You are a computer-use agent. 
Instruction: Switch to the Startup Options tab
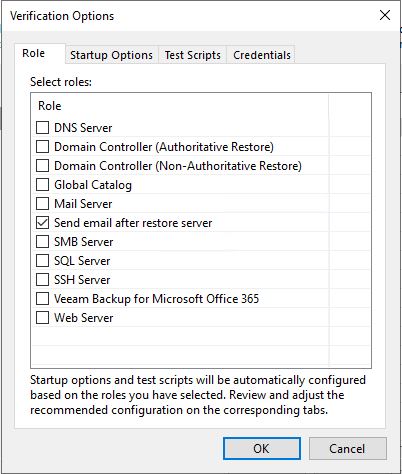[111, 55]
